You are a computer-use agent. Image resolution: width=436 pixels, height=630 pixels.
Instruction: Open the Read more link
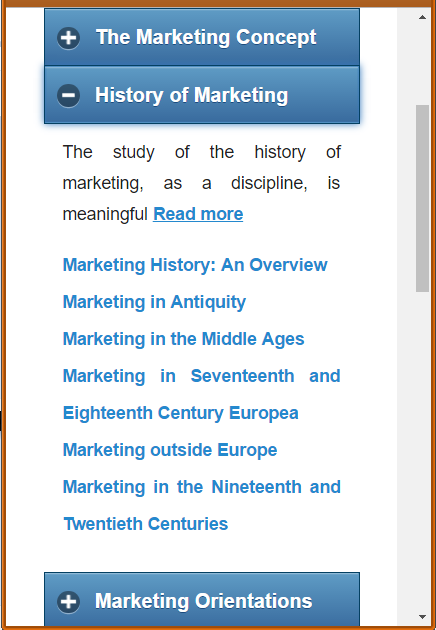pyautogui.click(x=198, y=214)
